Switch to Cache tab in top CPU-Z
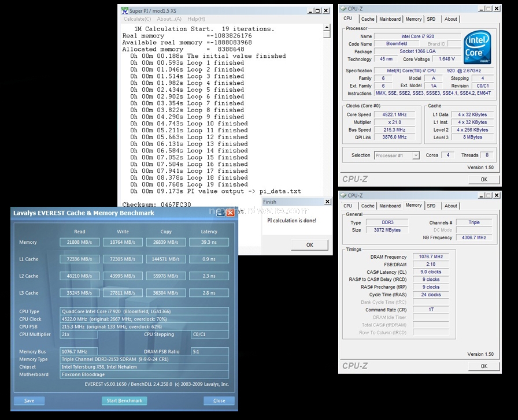The image size is (518, 420). point(368,19)
